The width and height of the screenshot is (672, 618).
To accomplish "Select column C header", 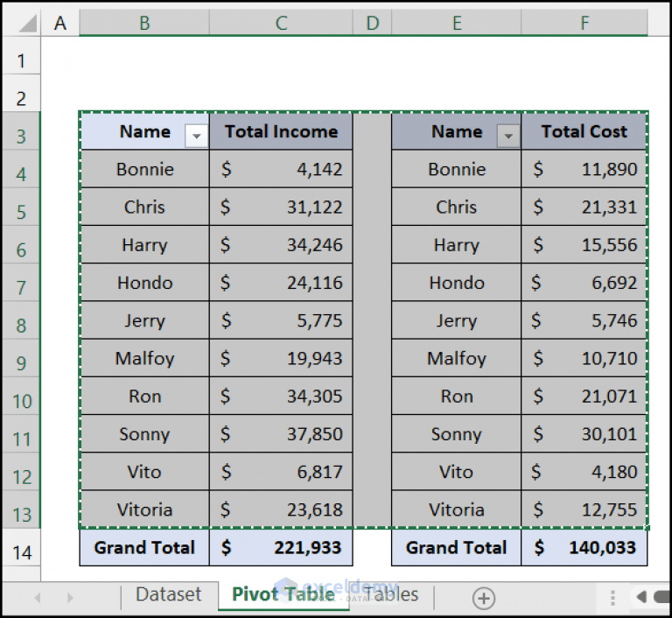I will click(x=281, y=23).
